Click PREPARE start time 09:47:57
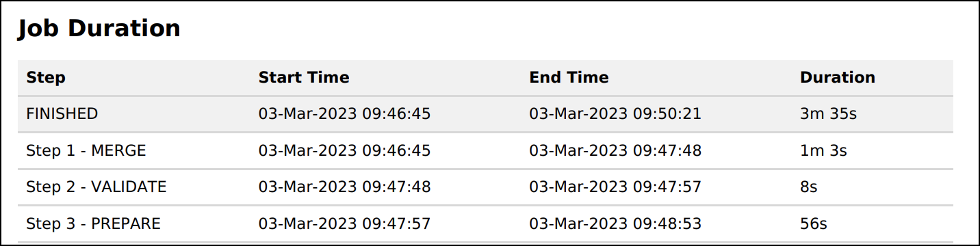The width and height of the screenshot is (980, 246). point(344,224)
